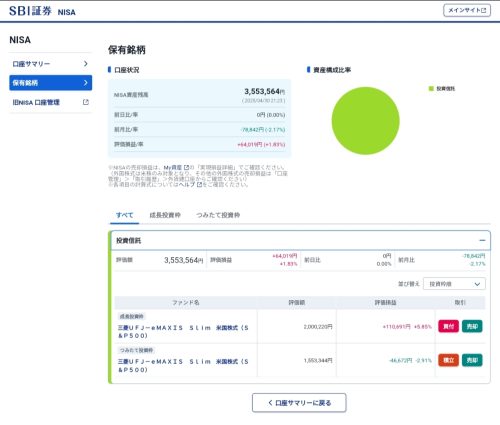
Task: Click 売却 for the つみたて投資枠 fund
Action: pos(472,360)
